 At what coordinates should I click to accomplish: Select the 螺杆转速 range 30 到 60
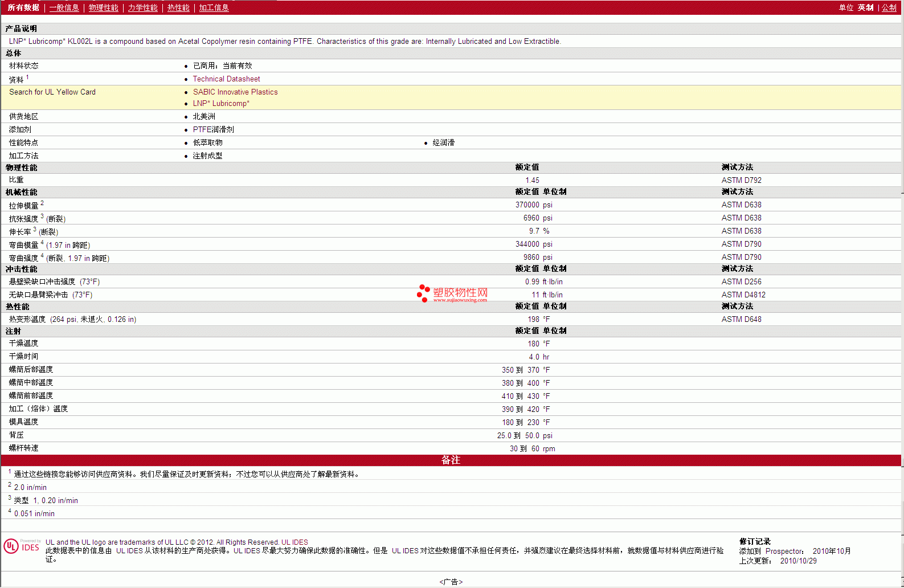pyautogui.click(x=524, y=449)
